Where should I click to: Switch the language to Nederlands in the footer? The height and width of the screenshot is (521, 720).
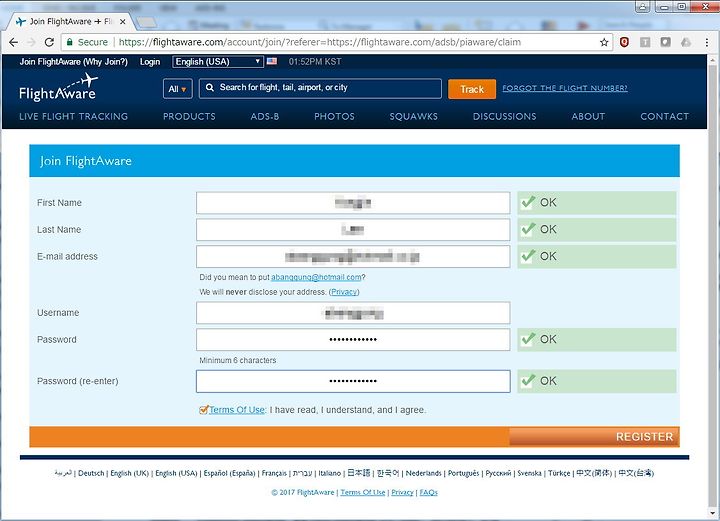pyautogui.click(x=423, y=473)
